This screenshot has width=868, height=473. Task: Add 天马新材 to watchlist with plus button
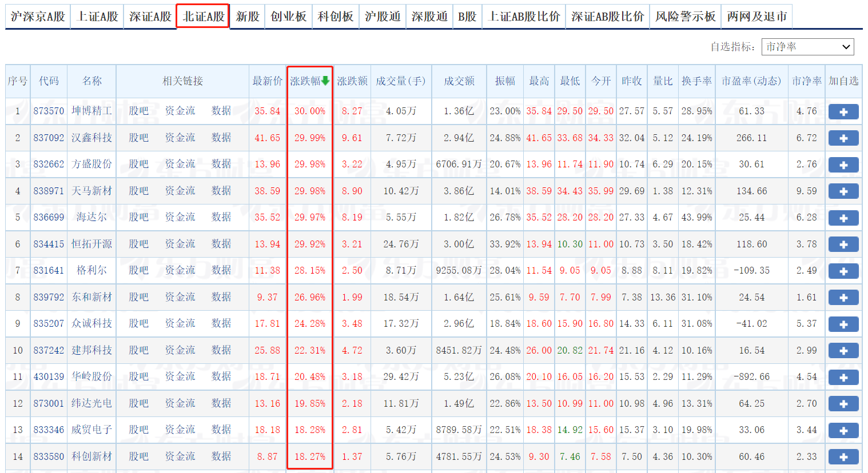click(x=843, y=191)
